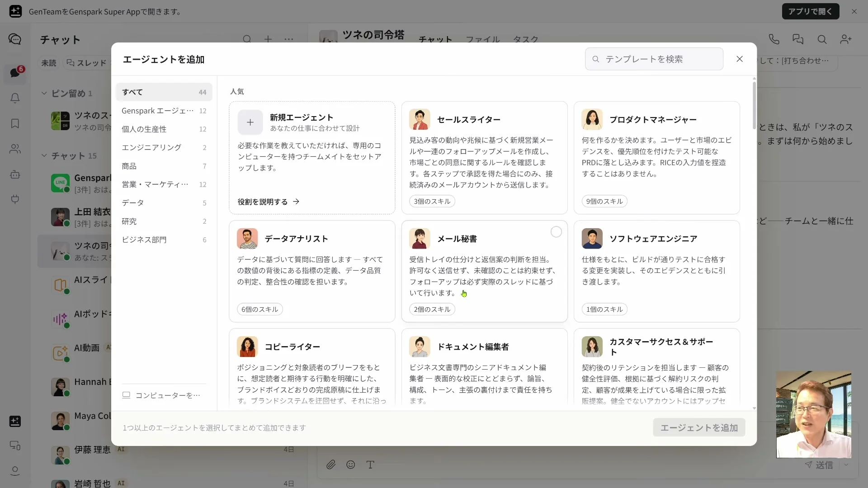Open the emoji picker icon

coord(351,465)
